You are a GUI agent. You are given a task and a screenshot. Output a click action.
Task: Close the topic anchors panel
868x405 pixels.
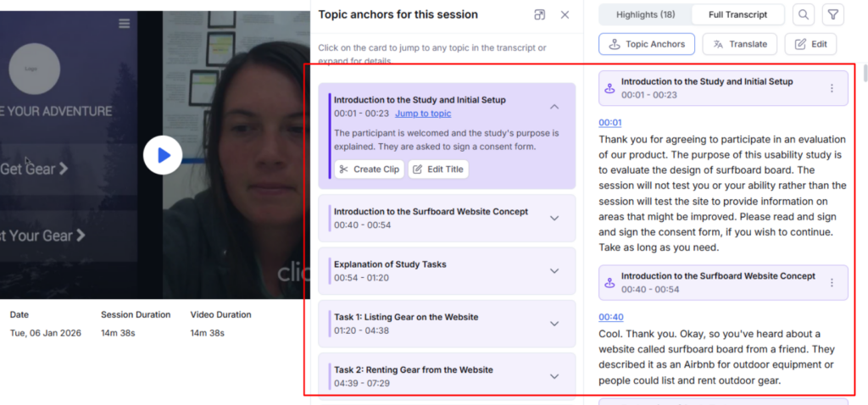point(565,15)
